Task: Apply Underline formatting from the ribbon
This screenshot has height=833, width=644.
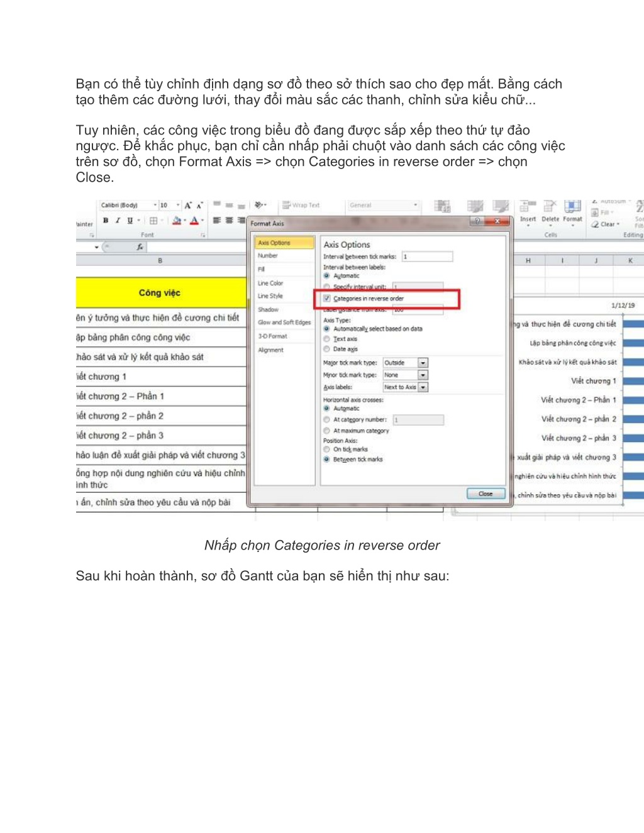Action: [130, 220]
